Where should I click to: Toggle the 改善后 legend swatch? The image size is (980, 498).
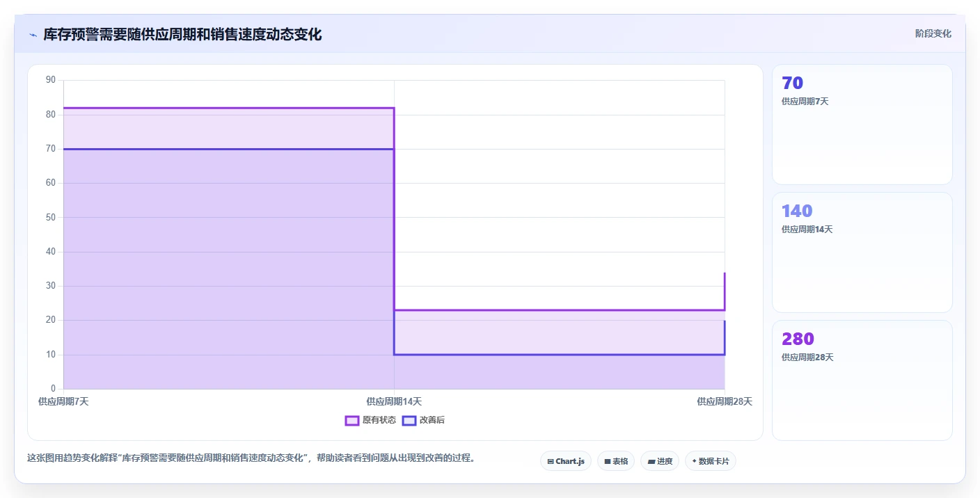tap(409, 420)
